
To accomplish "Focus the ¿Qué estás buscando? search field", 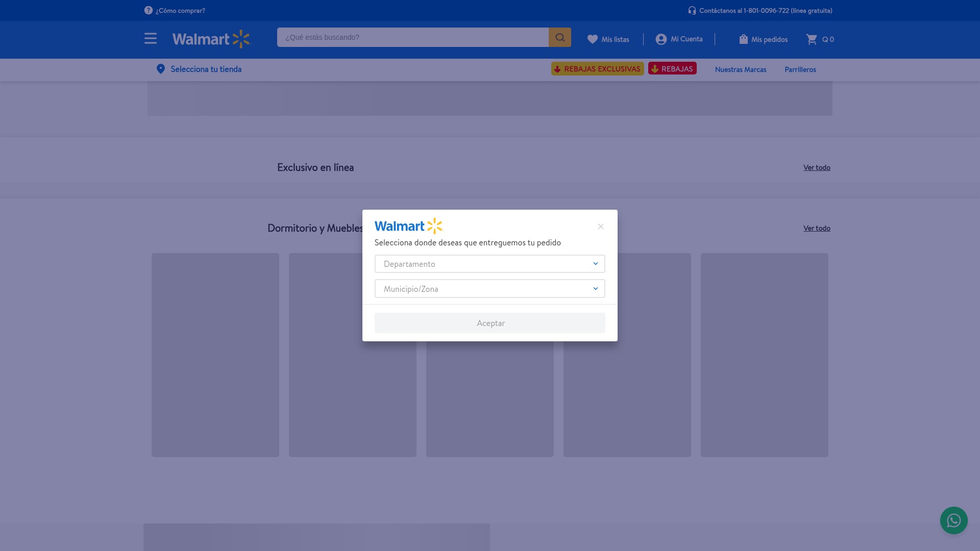I will (413, 37).
